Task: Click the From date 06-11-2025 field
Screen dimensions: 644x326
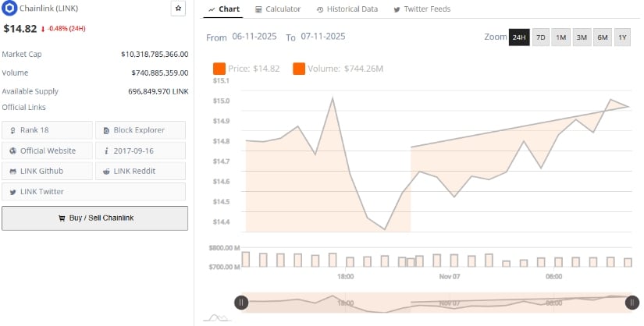Action: pos(254,37)
